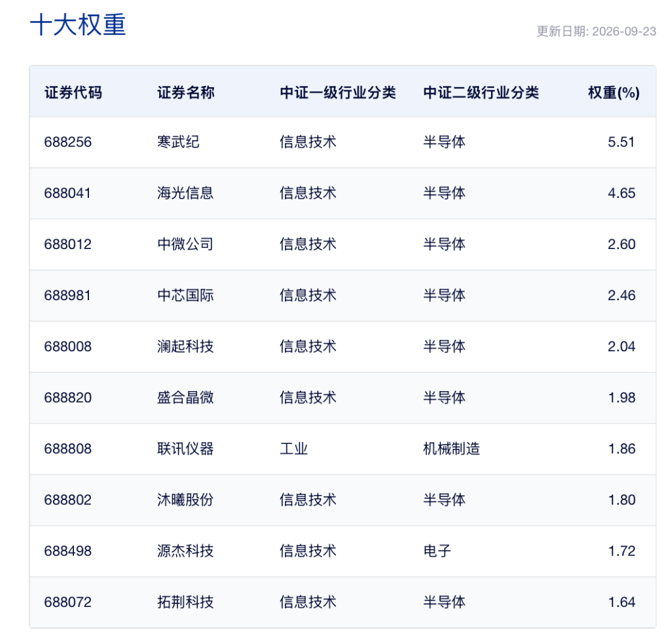The image size is (672, 640).
Task: Select security code 688012
Action: [68, 244]
